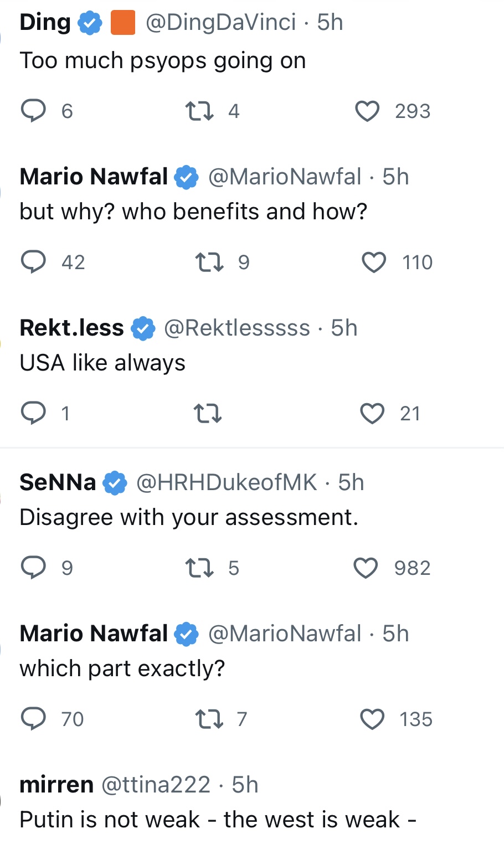504x844 pixels.
Task: Click Ding's orange square badge
Action: (123, 23)
